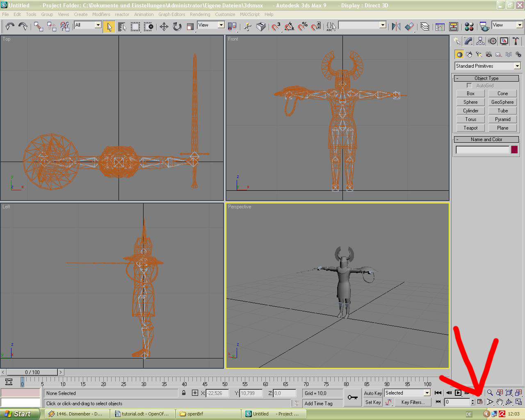Screen dimensions: 525x420
Task: Activate the Rotate tool in main toolbar
Action: 177,27
